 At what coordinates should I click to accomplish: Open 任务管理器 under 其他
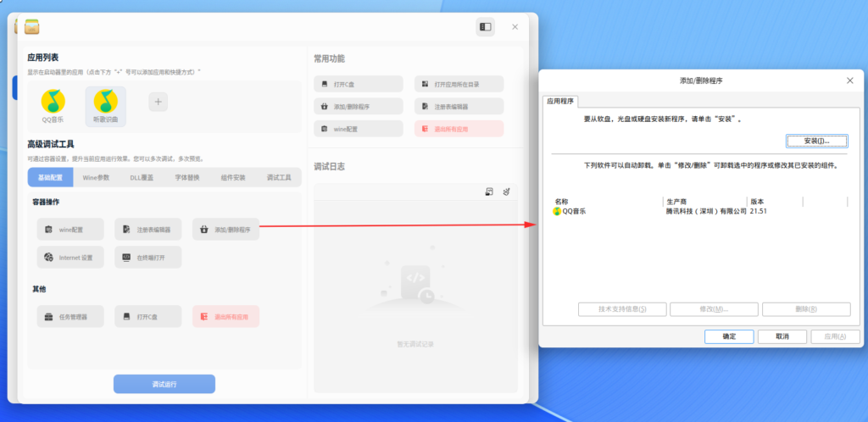click(70, 317)
